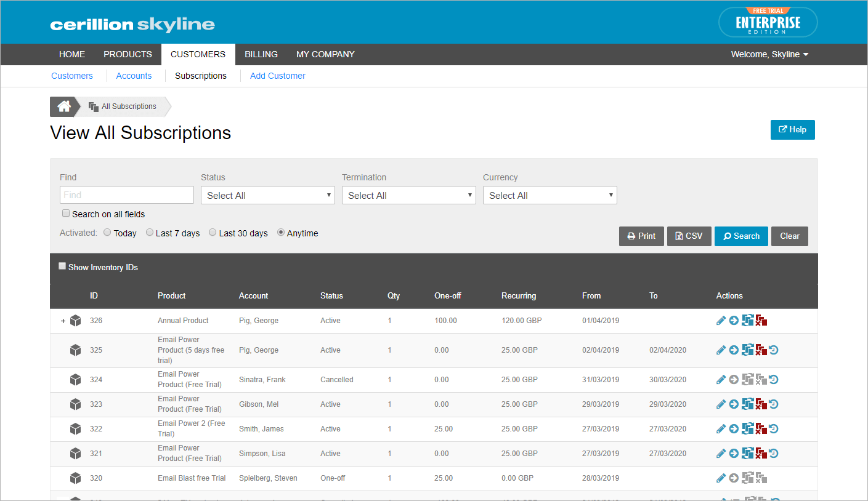The height and width of the screenshot is (501, 868).
Task: Click the red cancel-subscription icon in row 323
Action: [x=761, y=404]
